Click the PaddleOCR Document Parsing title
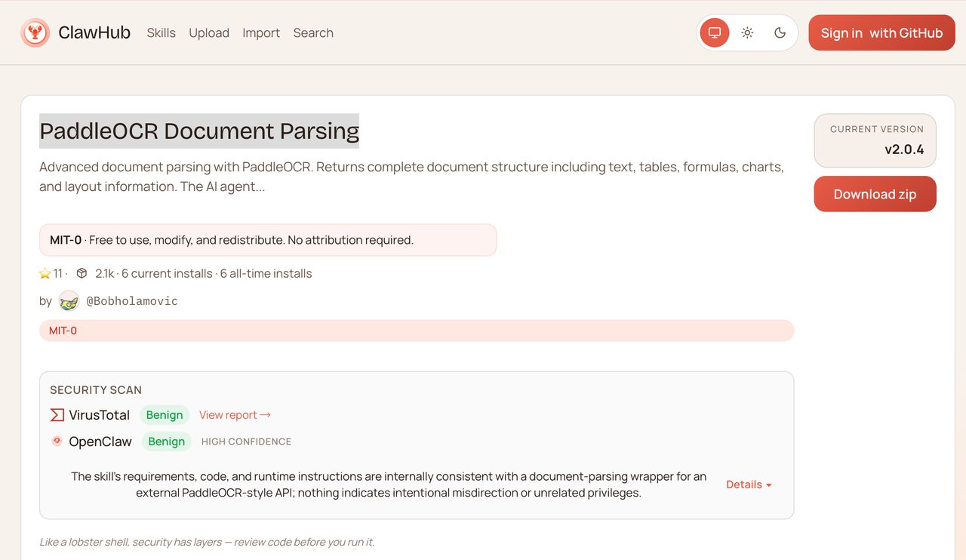 pos(199,131)
